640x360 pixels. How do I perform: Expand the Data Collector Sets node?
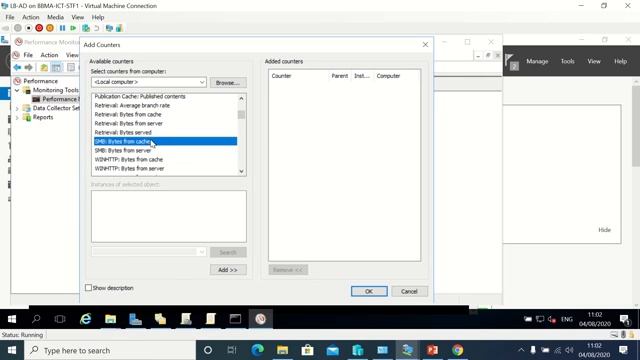17,108
